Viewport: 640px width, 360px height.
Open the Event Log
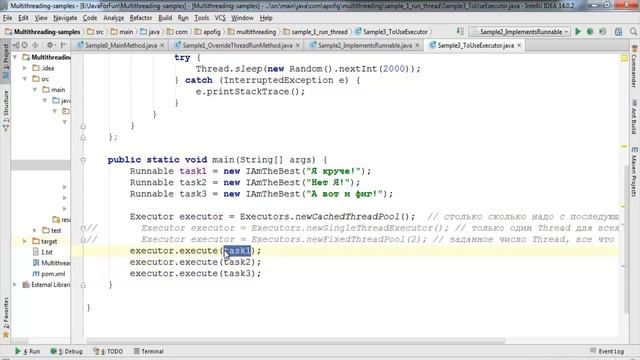coord(607,351)
